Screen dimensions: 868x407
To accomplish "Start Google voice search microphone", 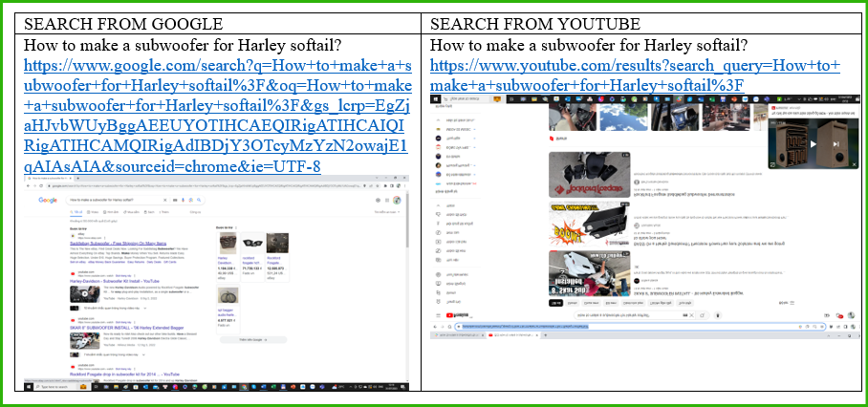I will (x=184, y=201).
